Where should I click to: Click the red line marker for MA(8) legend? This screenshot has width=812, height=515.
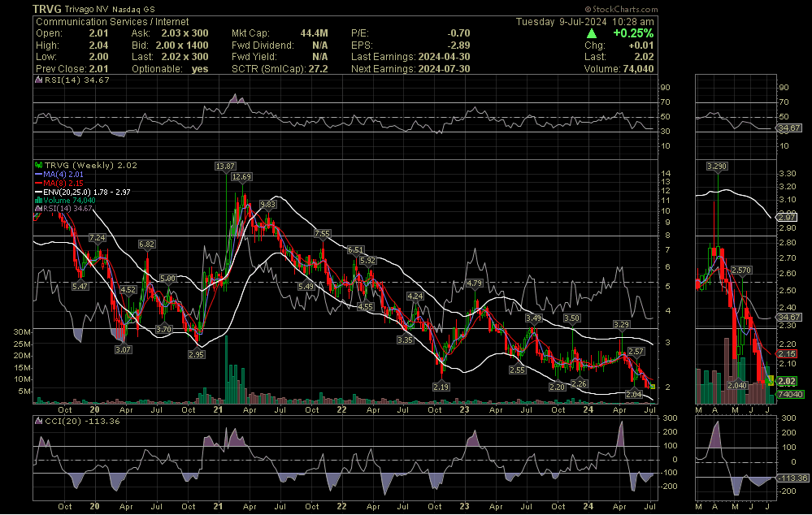[x=38, y=184]
